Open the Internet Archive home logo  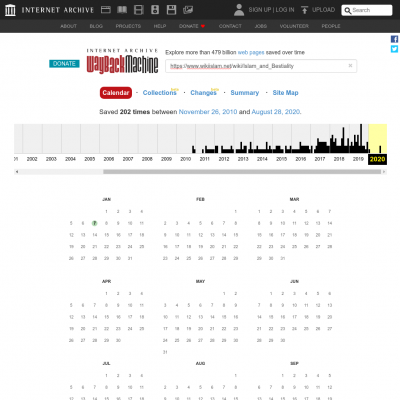tap(10, 10)
